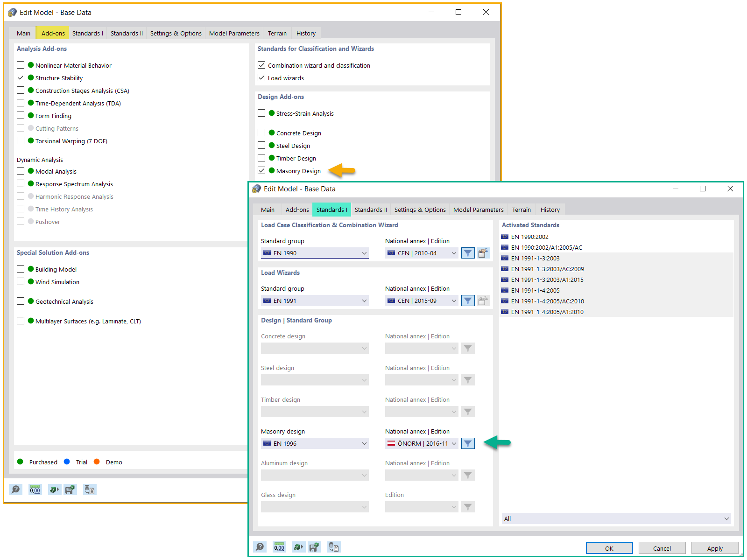Image resolution: width=747 pixels, height=560 pixels.
Task: Click the save model as template icon
Action: (315, 546)
